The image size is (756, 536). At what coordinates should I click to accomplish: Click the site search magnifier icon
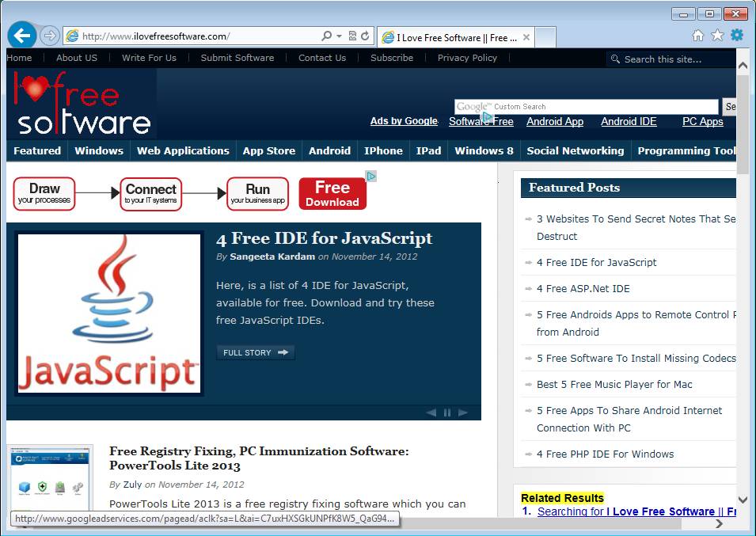[x=615, y=59]
